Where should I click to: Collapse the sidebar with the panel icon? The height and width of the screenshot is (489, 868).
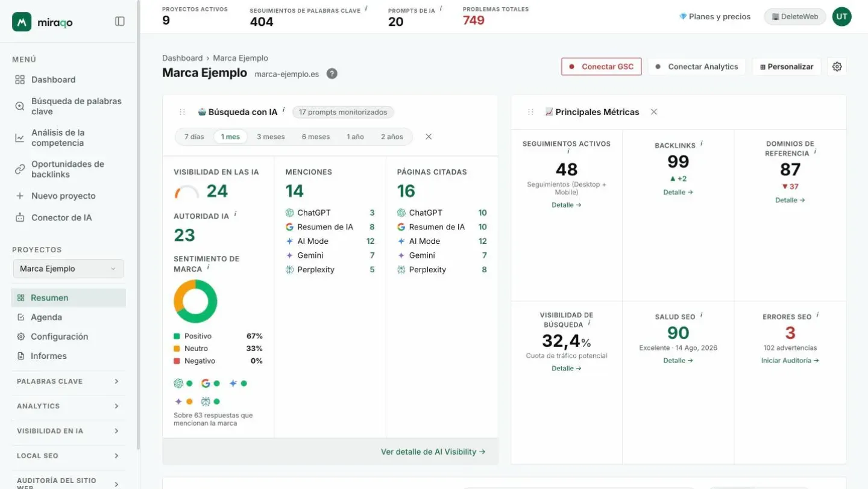tap(120, 21)
